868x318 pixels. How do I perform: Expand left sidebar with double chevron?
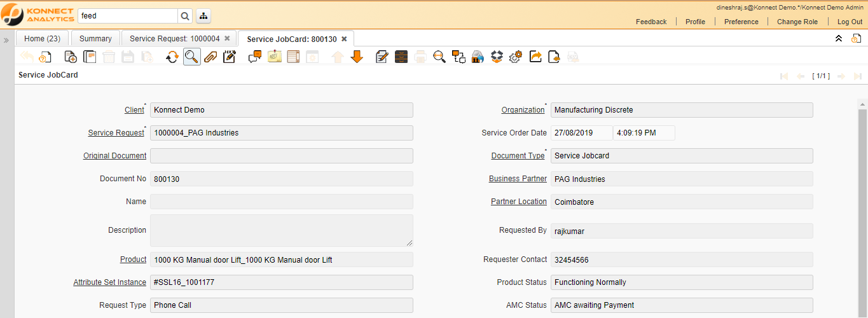(6, 40)
